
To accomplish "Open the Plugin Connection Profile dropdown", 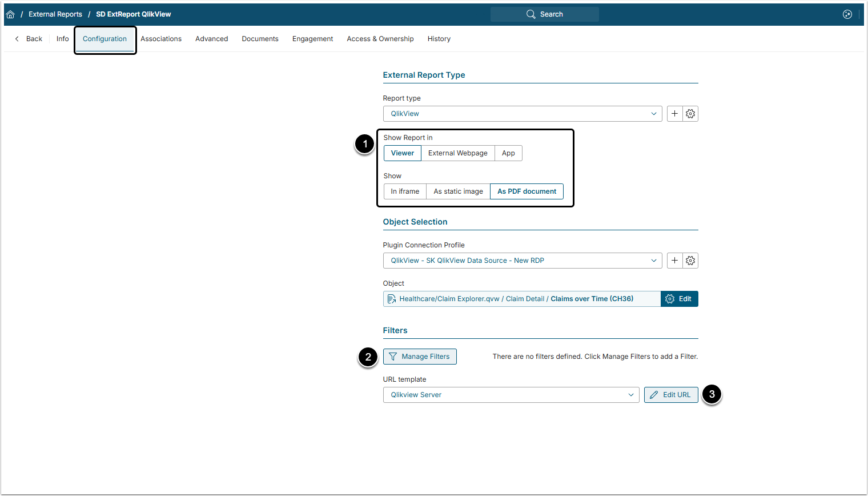I will (x=522, y=261).
